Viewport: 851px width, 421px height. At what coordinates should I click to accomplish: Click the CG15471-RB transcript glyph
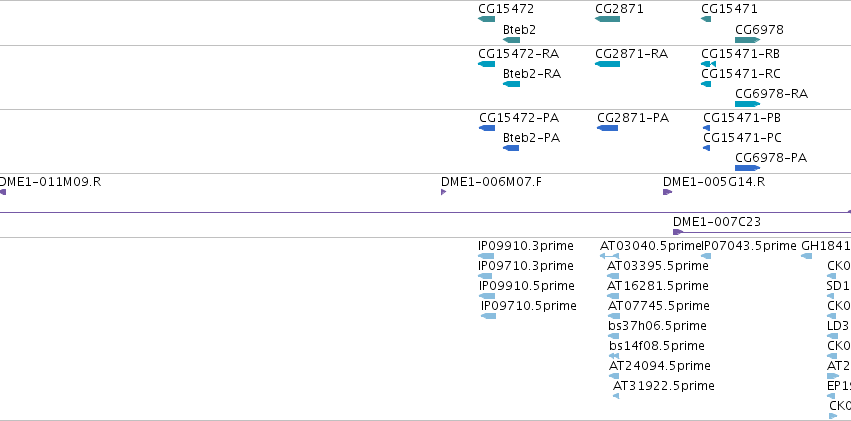tap(708, 64)
